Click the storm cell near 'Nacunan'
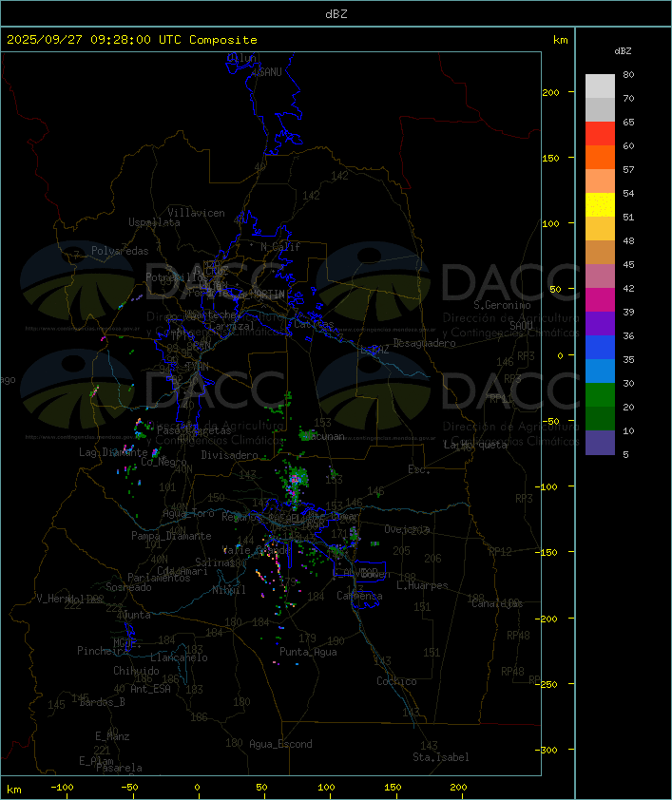The width and height of the screenshot is (672, 800). (x=308, y=435)
